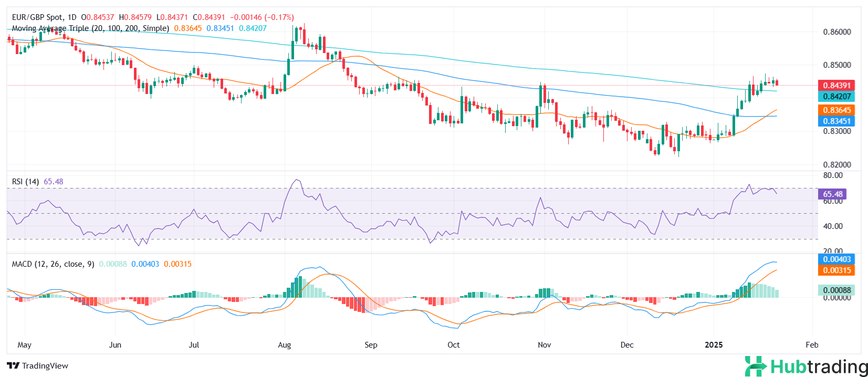The width and height of the screenshot is (868, 377).
Task: Click the Aug label on time axis
Action: pos(284,345)
